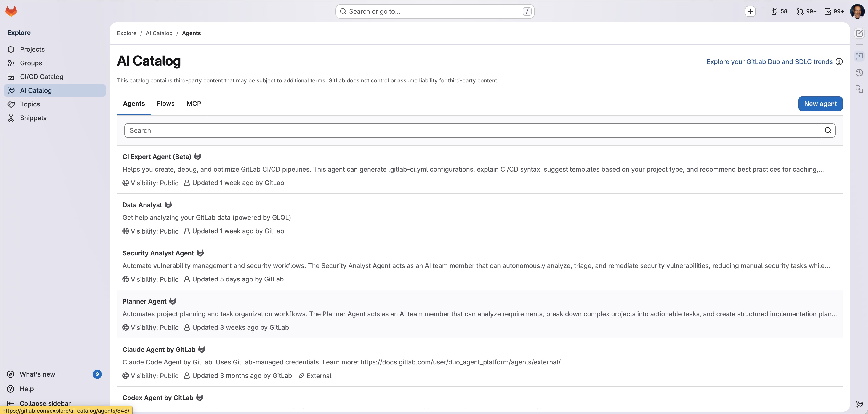Screen dimensions: 868x414
Task: Click Visibility: Public under Data Analyst
Action: [151, 231]
